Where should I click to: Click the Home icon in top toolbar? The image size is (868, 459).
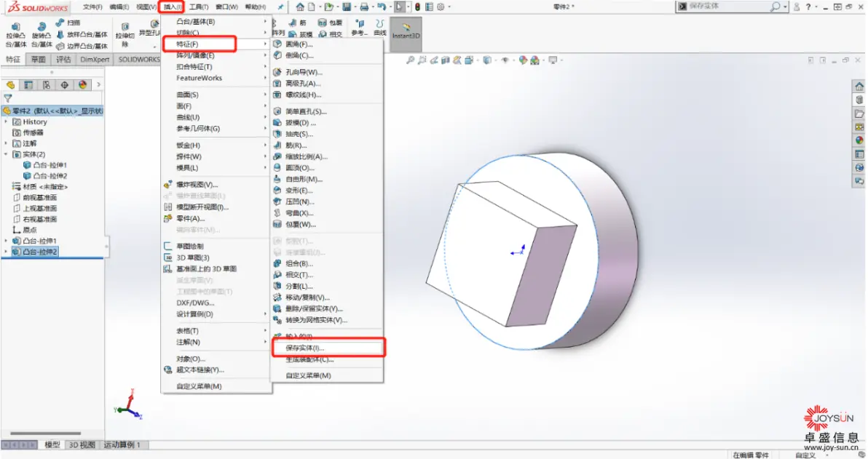(x=299, y=7)
